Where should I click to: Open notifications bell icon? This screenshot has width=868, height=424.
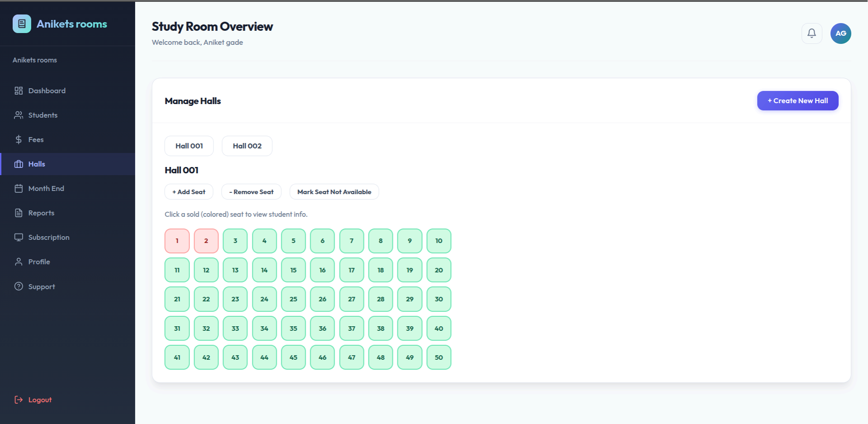(x=811, y=33)
